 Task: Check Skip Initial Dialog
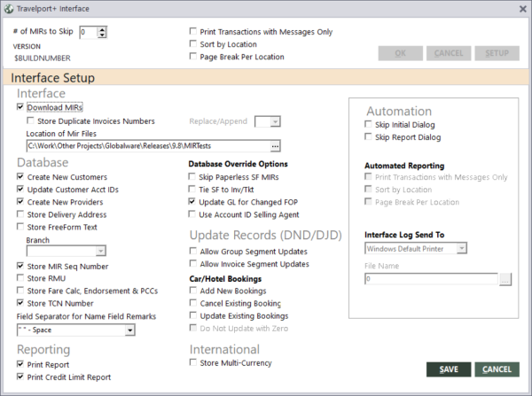click(368, 124)
